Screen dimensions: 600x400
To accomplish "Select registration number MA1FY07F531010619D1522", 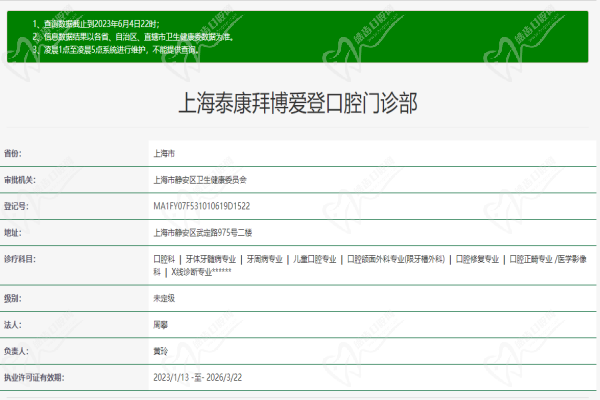I will click(x=202, y=206).
